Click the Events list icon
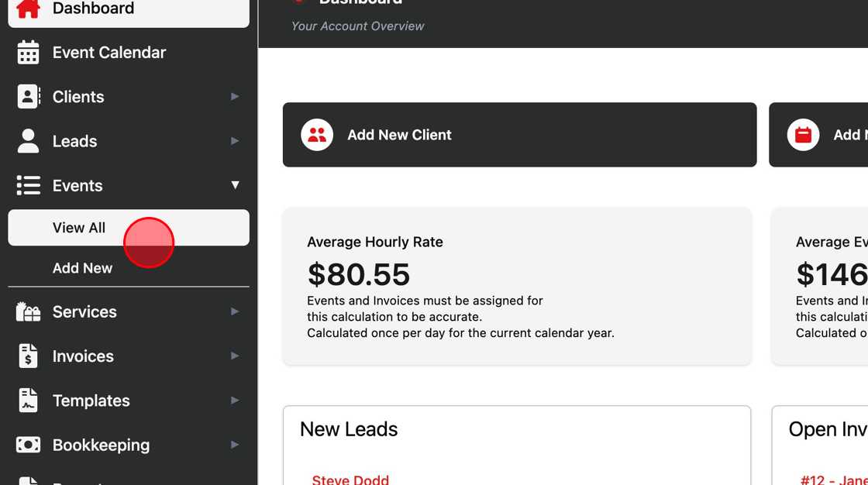 click(28, 185)
